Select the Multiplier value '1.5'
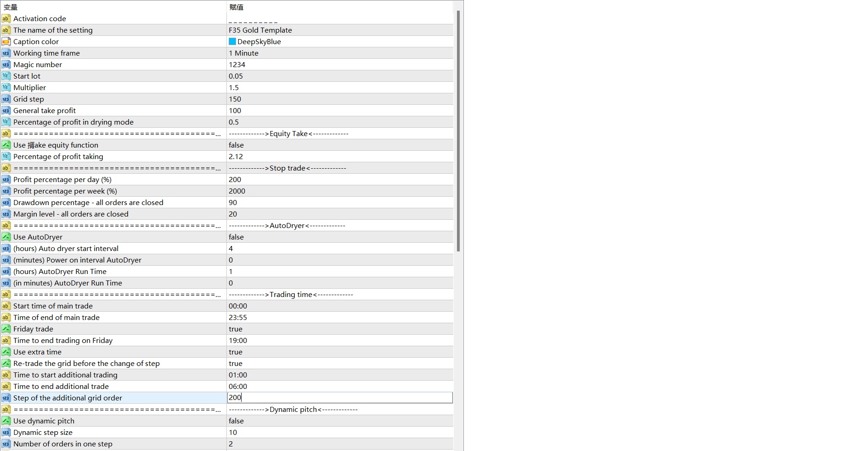The height and width of the screenshot is (451, 868). [x=234, y=87]
